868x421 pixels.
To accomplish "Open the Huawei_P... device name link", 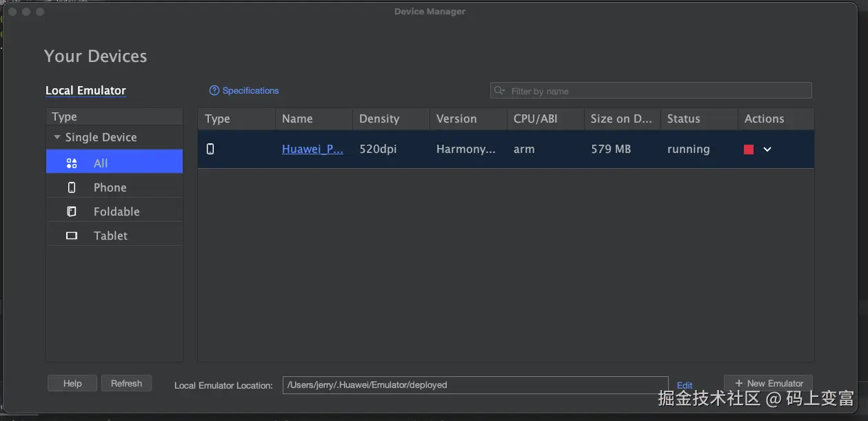I will [x=312, y=149].
